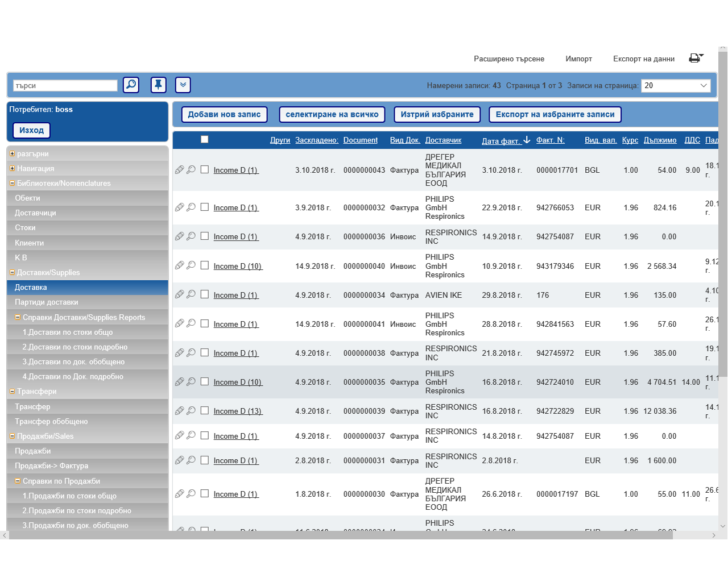The image size is (728, 582).
Task: Click the търси search input field
Action: [x=65, y=86]
